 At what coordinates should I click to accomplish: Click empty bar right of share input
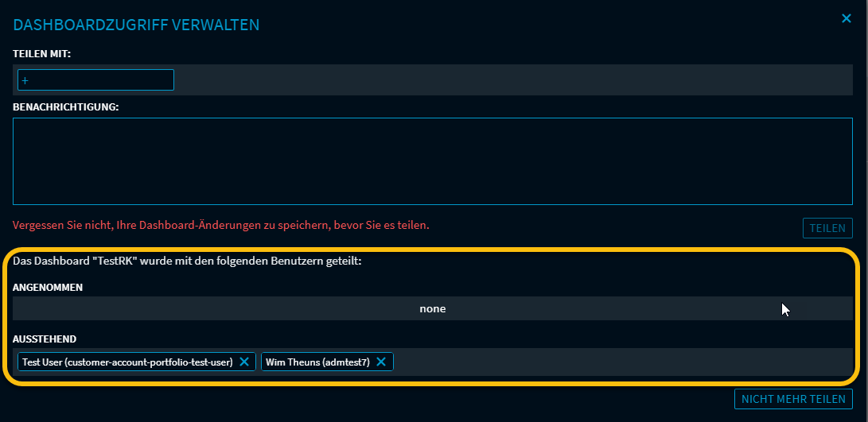click(509, 80)
